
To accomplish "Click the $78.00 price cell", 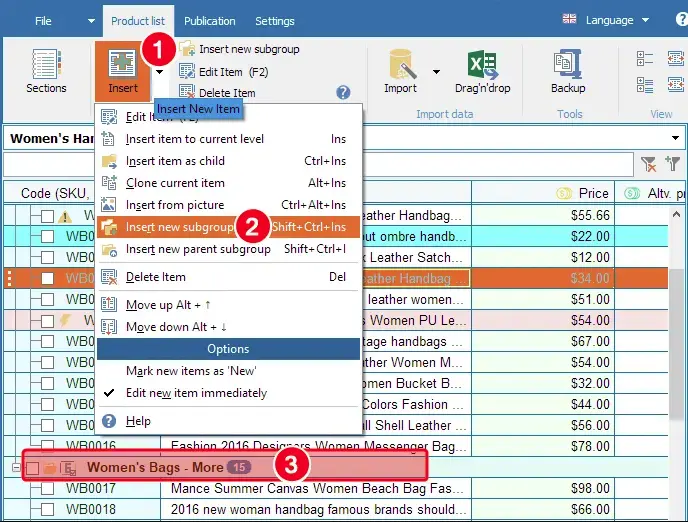I will coord(543,447).
